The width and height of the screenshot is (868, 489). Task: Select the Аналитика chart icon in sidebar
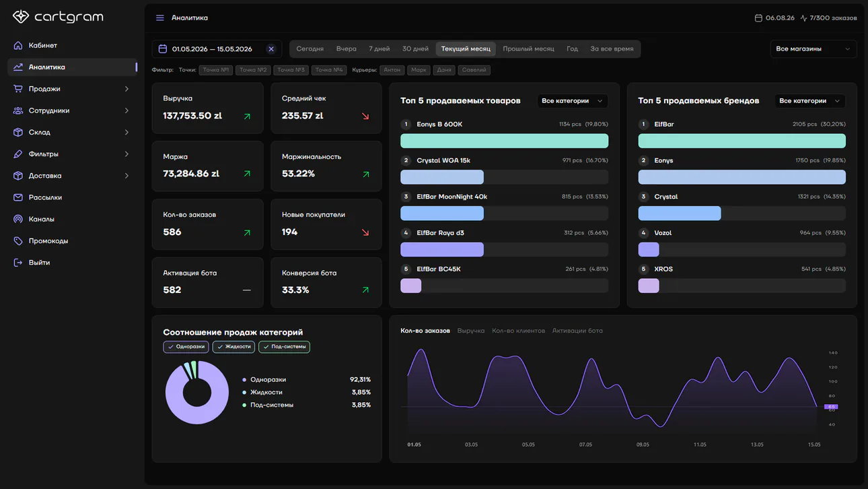point(18,67)
